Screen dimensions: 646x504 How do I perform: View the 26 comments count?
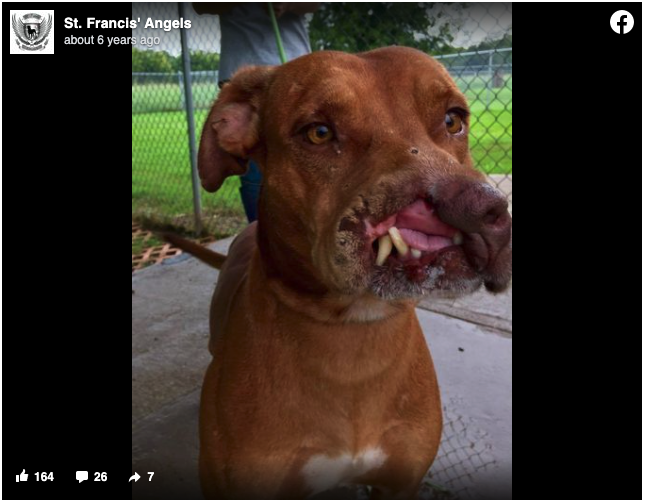coord(101,477)
